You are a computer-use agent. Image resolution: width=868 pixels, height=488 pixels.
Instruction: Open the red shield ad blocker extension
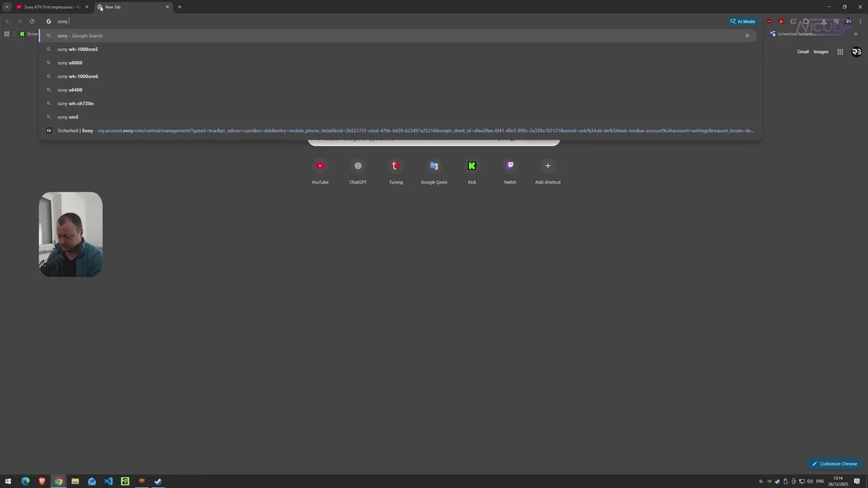pos(769,21)
